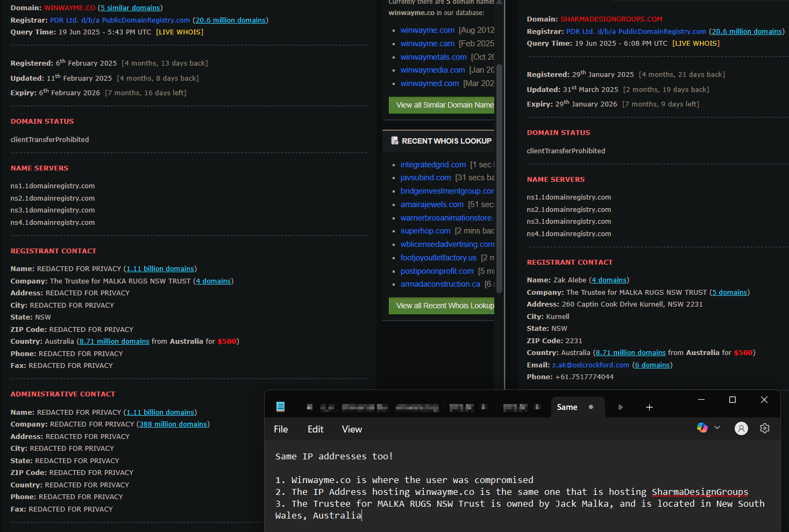789x532 pixels.
Task: Open '6 domains' link beside email
Action: pyautogui.click(x=652, y=365)
